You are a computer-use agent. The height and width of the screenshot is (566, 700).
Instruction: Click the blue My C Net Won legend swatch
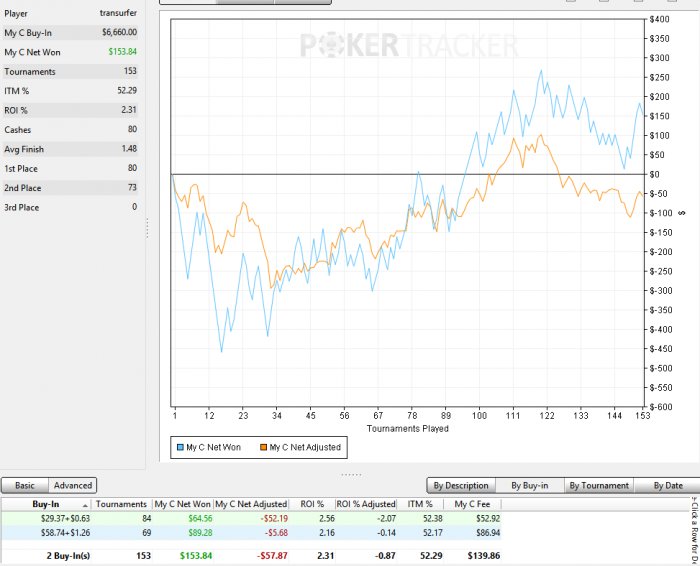coord(180,447)
